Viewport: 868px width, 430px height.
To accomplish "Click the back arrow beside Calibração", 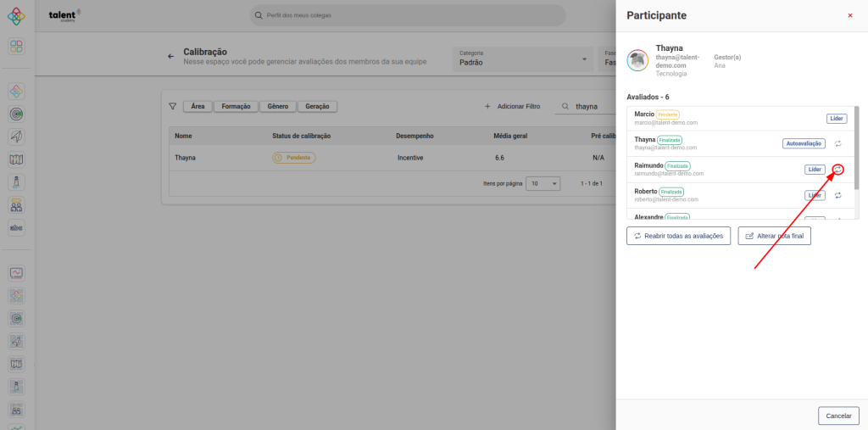I will click(170, 57).
